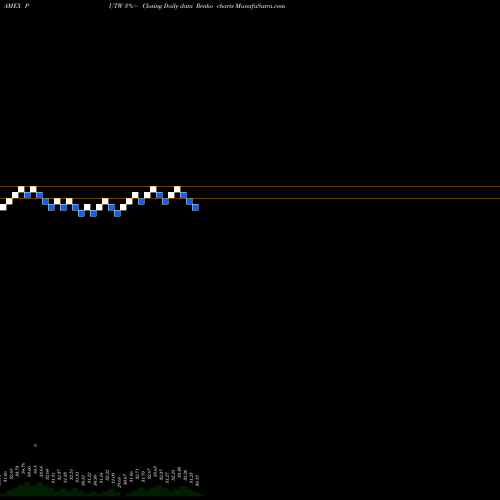Open the charts MunafaSutra.com text
Viewport: 500px width, 500px height.
click(251, 6)
